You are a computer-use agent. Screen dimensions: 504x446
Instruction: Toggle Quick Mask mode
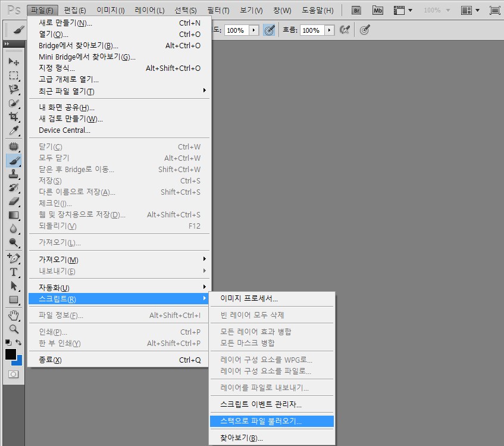tap(13, 375)
